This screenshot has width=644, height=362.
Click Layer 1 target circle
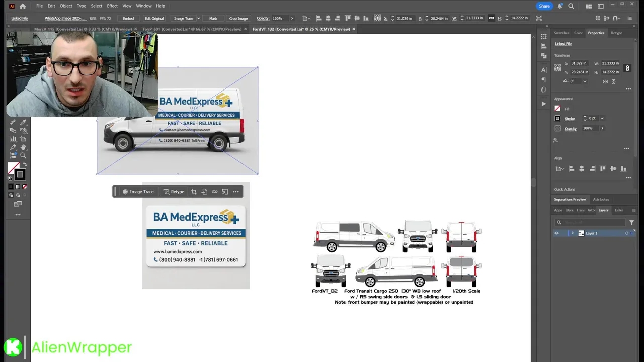pos(627,233)
